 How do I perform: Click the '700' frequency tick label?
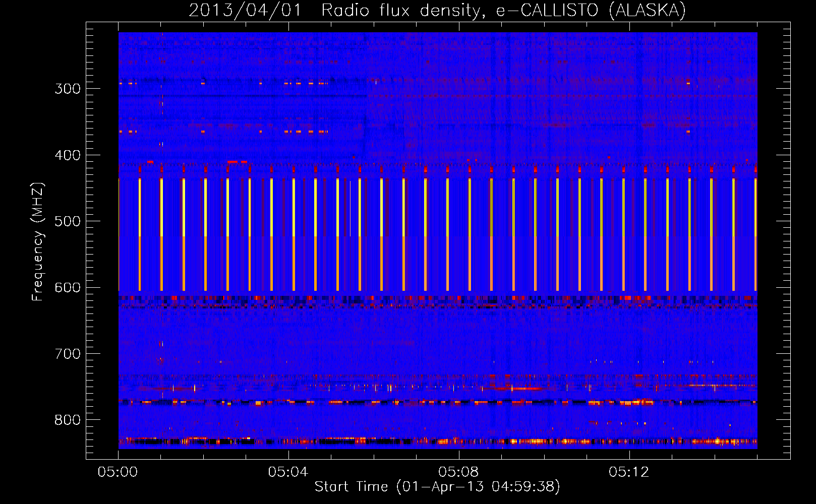click(68, 354)
